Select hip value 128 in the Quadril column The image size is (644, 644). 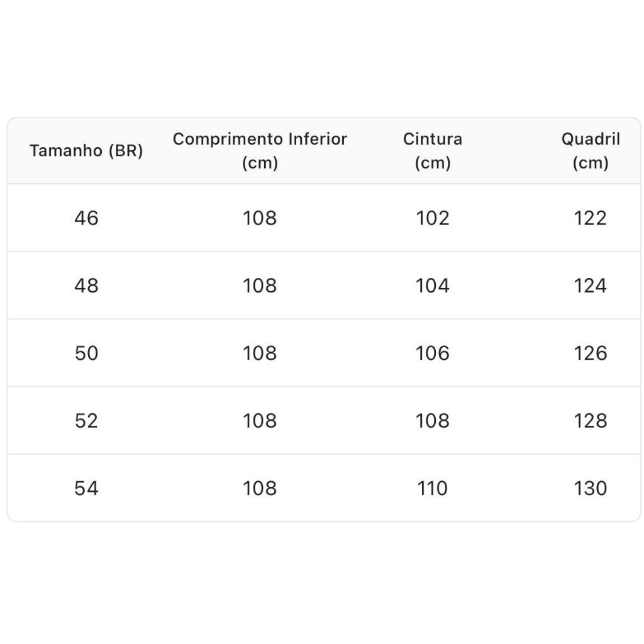[x=591, y=421]
